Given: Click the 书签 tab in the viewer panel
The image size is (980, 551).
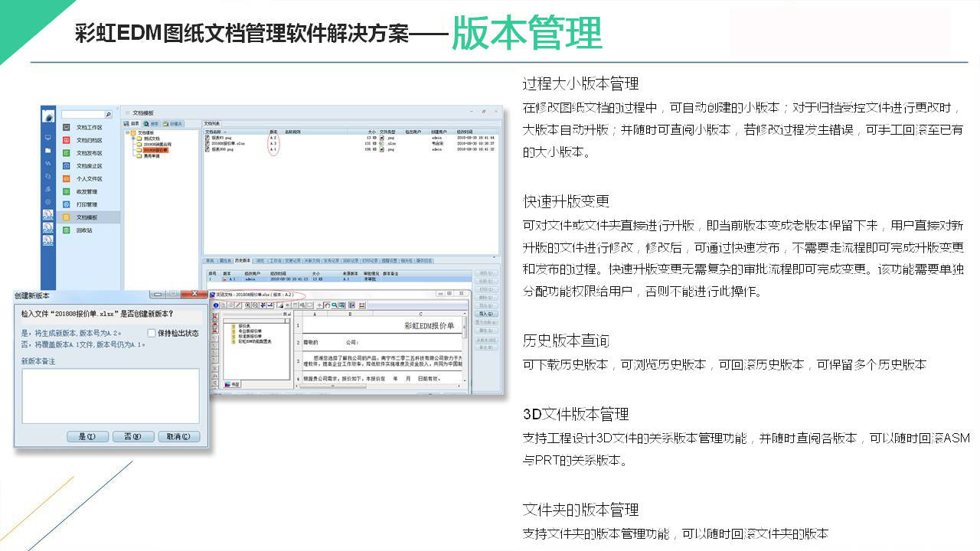Looking at the screenshot, I should click(233, 384).
